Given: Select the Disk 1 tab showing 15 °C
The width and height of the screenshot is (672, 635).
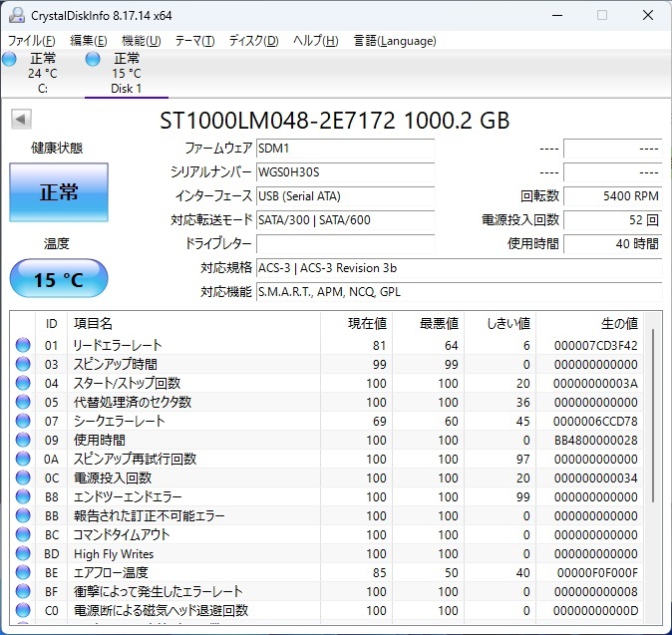Looking at the screenshot, I should (126, 74).
